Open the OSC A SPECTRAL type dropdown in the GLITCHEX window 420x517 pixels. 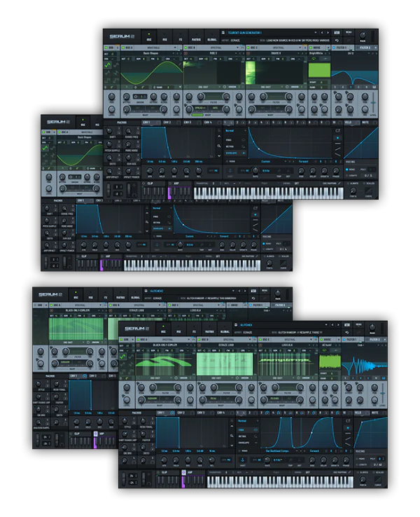[x=163, y=339]
